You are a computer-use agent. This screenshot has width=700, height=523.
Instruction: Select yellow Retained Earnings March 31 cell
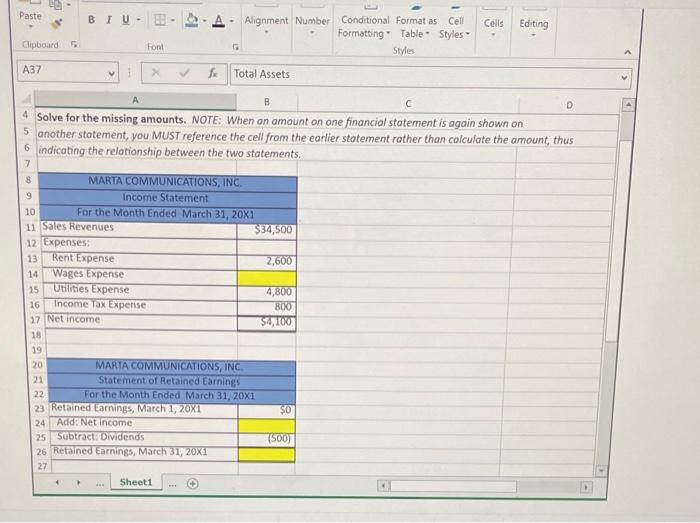[266, 454]
